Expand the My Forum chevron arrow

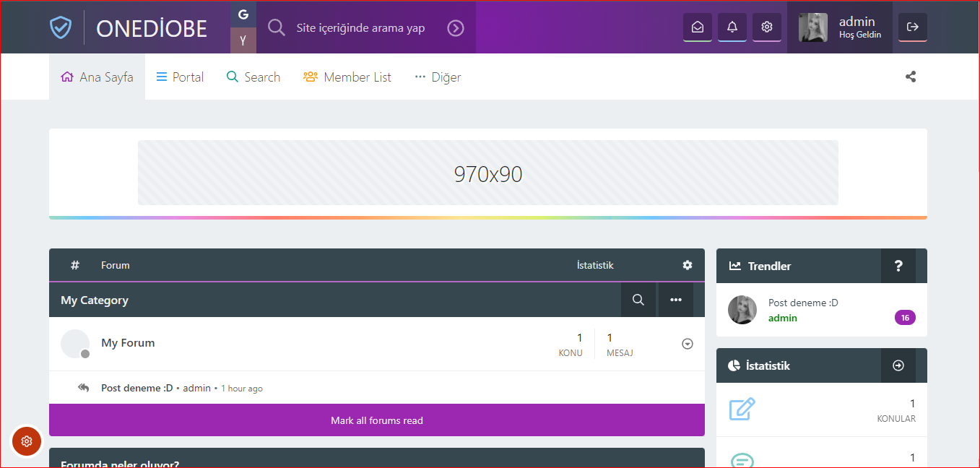tap(687, 344)
